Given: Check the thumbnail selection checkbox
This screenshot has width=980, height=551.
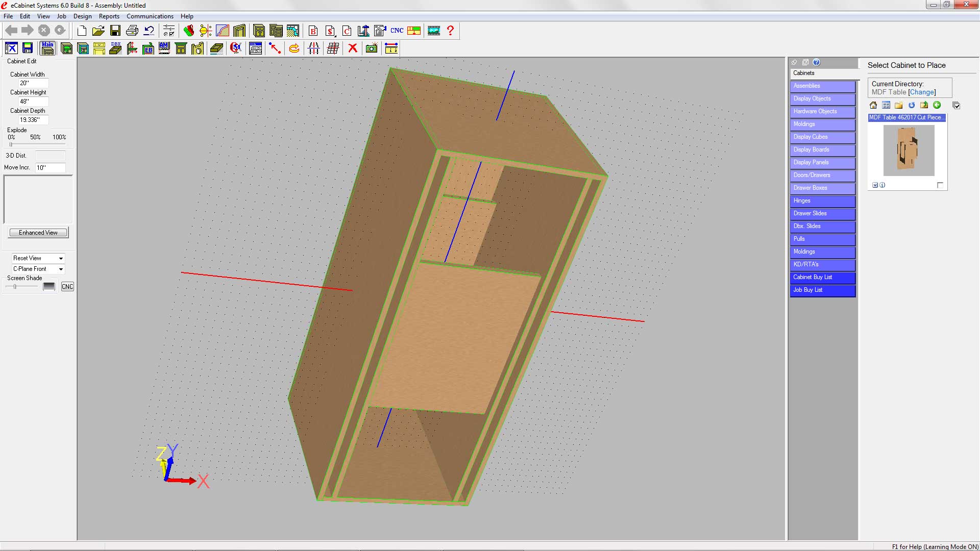Looking at the screenshot, I should click(x=940, y=185).
